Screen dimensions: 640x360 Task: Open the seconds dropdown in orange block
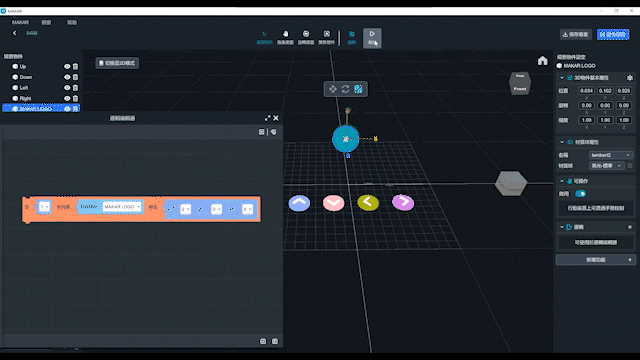click(44, 207)
